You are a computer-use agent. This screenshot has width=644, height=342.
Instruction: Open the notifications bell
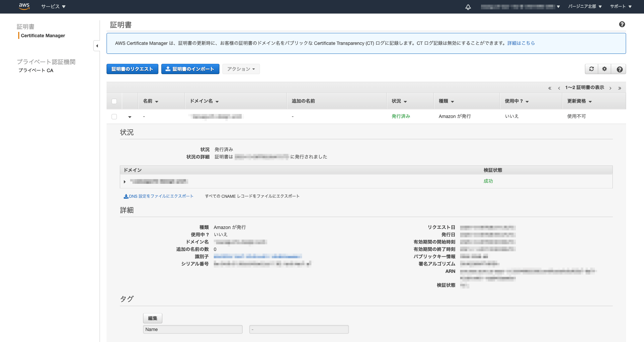[468, 7]
